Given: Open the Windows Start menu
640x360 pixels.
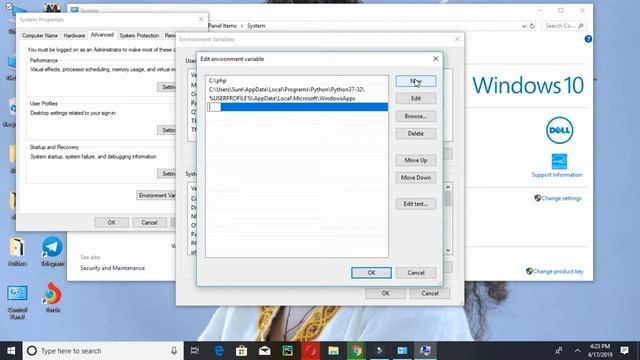Looking at the screenshot, I should coord(11,351).
